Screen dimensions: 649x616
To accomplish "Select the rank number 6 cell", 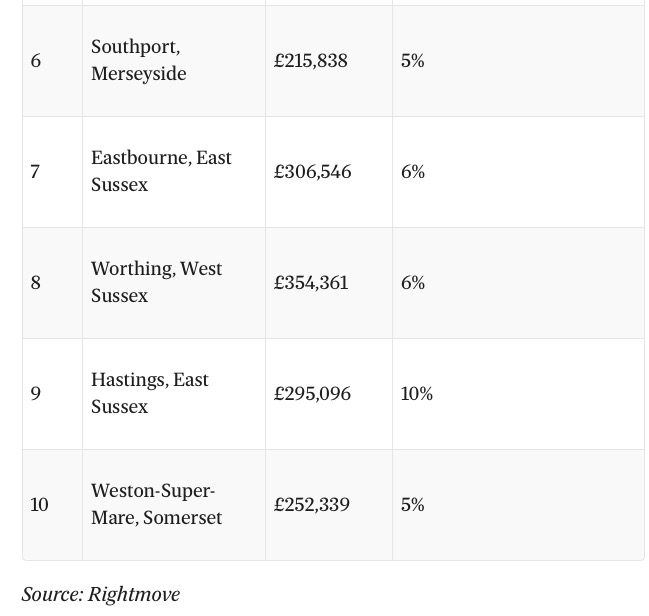I will pyautogui.click(x=36, y=61).
